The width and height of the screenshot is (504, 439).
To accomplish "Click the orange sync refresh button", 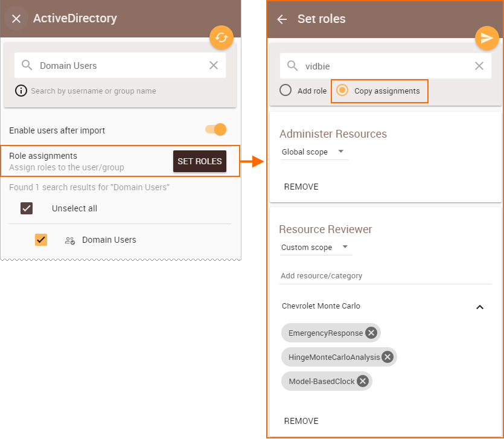I will [221, 37].
